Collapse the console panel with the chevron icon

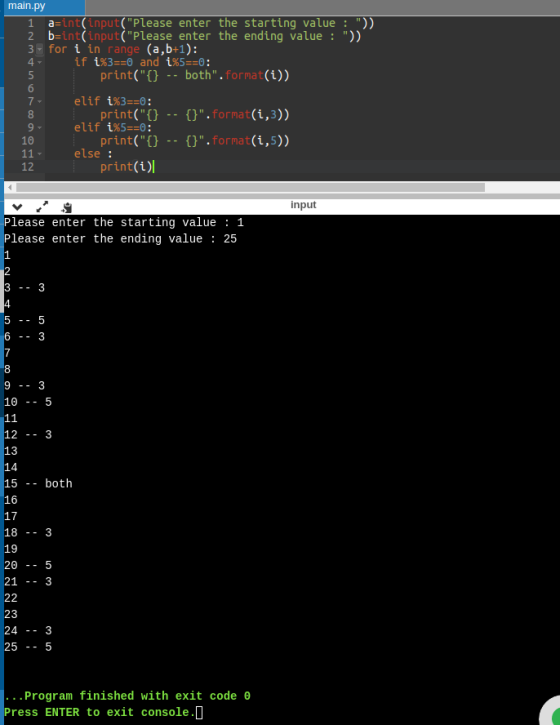click(x=17, y=207)
